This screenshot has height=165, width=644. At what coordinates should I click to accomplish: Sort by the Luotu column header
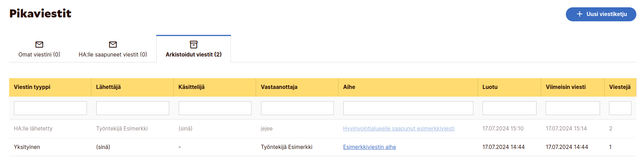pyautogui.click(x=490, y=87)
